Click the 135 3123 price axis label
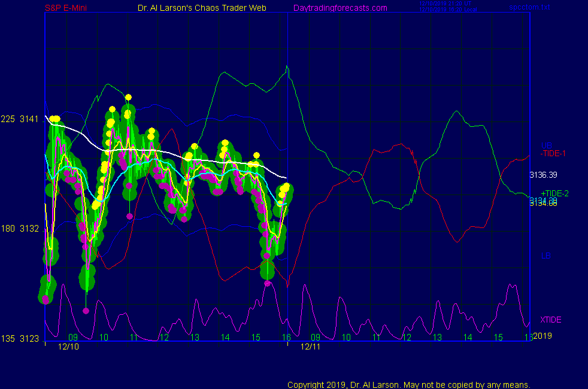588x389 pixels. (x=20, y=339)
